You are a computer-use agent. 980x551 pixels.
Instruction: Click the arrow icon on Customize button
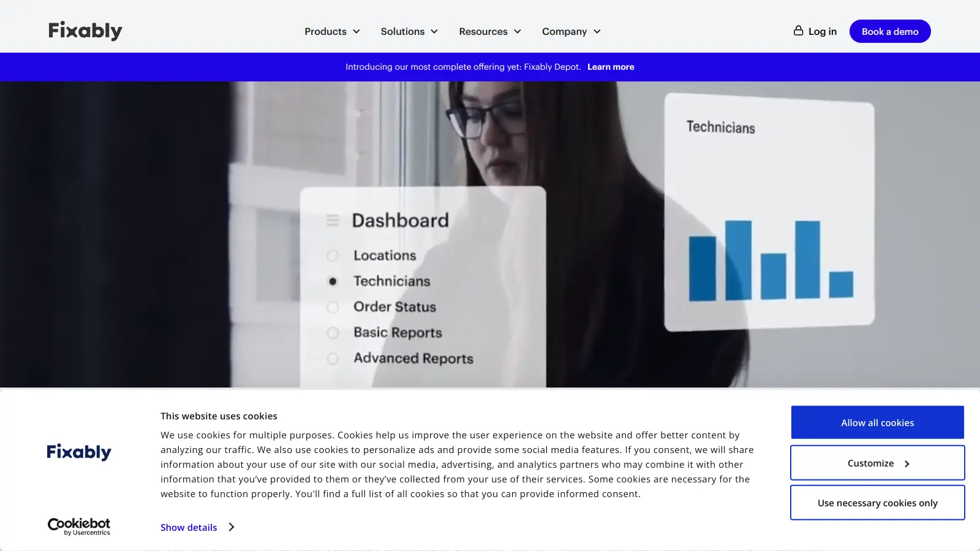tap(907, 464)
